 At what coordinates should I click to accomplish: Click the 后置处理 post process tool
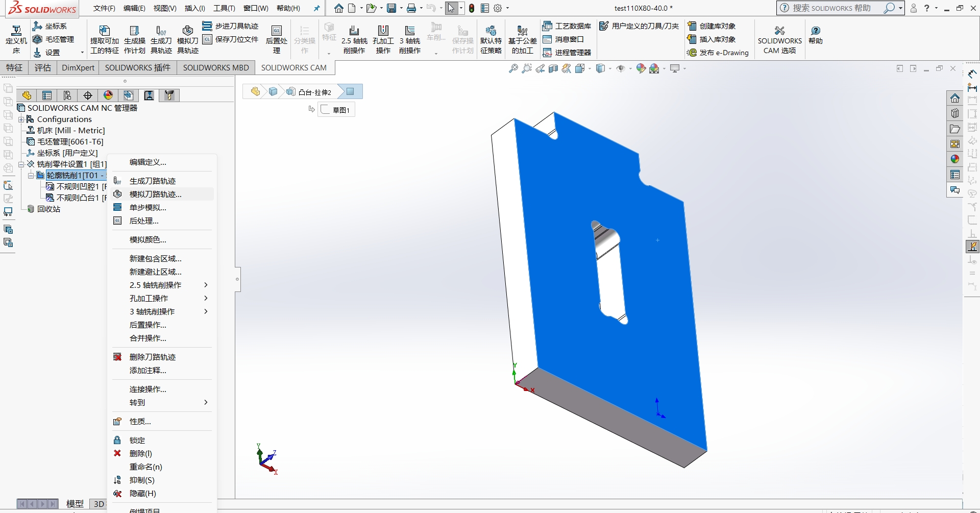277,39
